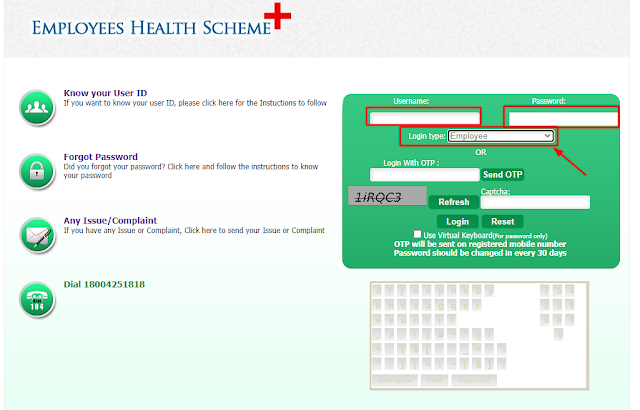The width and height of the screenshot is (640, 410).
Task: Tap the '#' symbol virtual key
Action: click(439, 335)
